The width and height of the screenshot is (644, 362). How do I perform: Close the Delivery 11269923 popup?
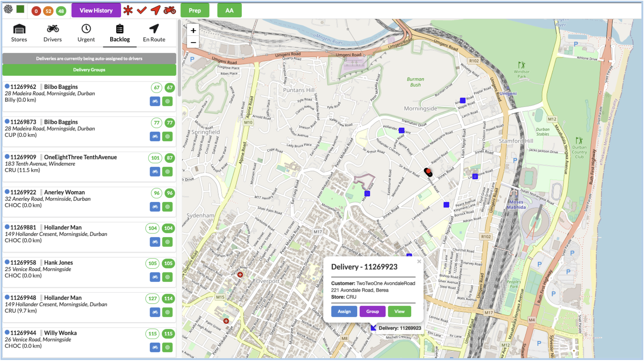click(x=419, y=262)
